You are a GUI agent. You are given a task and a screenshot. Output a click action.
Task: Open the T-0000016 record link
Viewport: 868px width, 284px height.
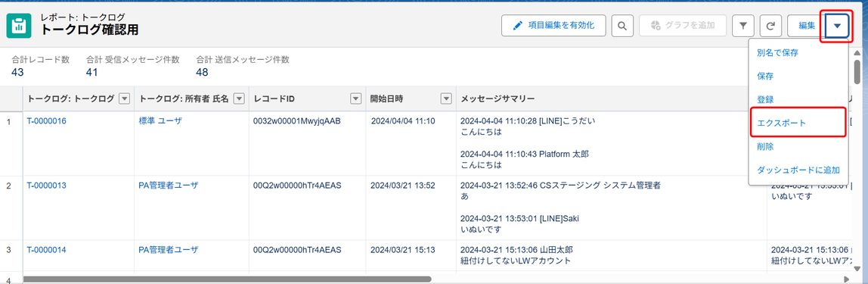(x=47, y=121)
